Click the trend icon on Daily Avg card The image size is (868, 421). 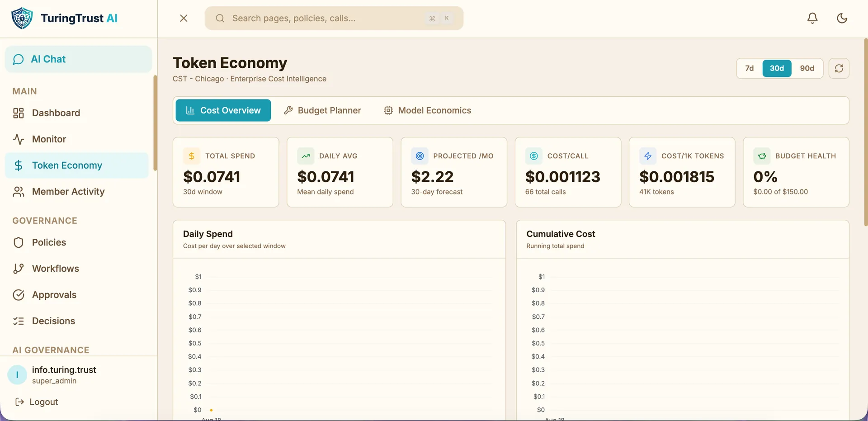(306, 156)
